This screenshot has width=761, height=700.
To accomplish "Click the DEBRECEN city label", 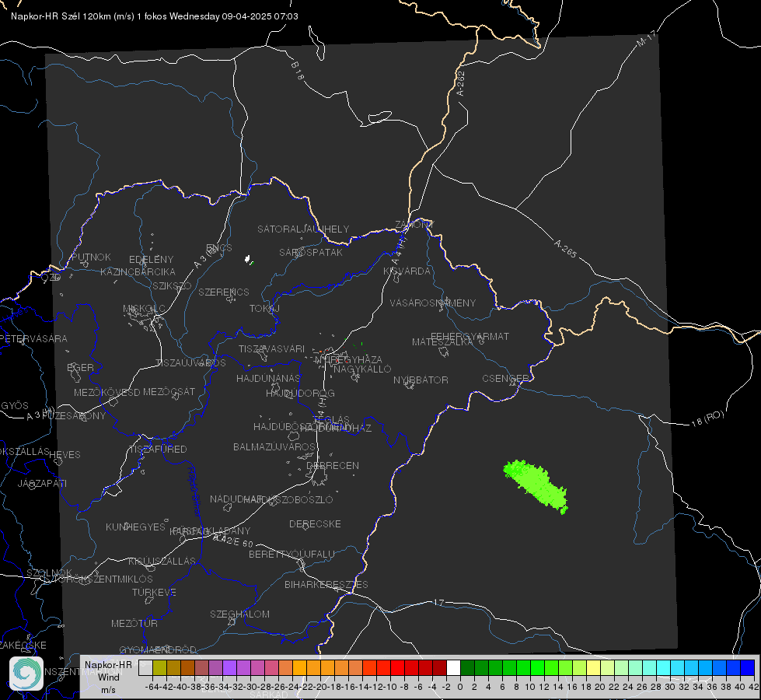I will (333, 465).
